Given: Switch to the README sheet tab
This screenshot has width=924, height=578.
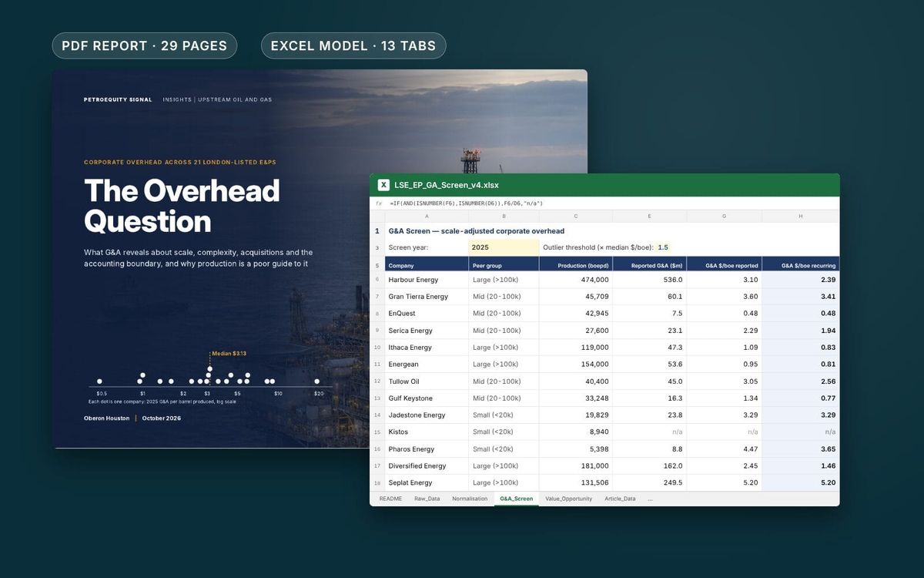Looking at the screenshot, I should pos(390,499).
